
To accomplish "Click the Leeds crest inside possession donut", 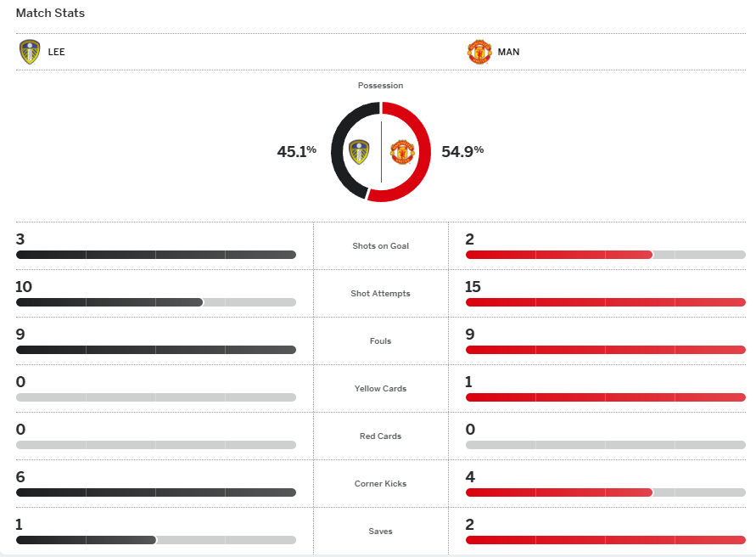I will [x=359, y=152].
